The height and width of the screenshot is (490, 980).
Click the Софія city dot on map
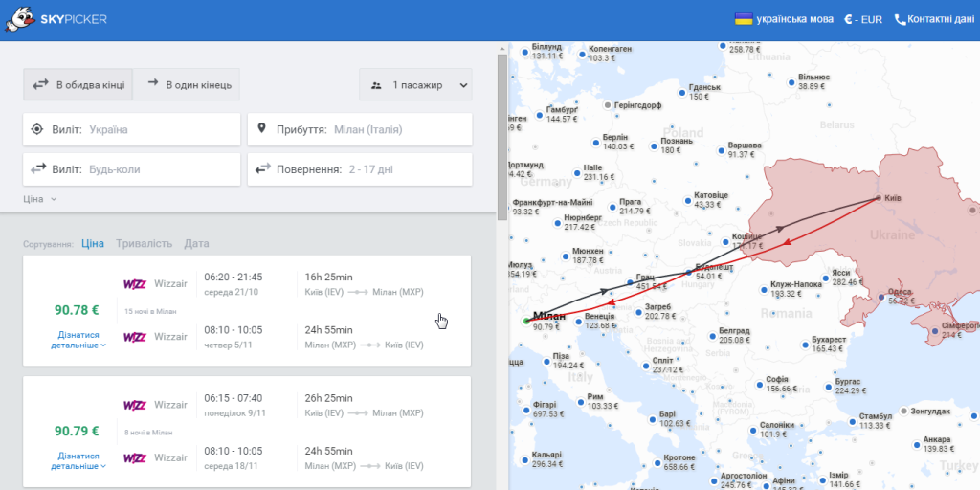click(759, 384)
